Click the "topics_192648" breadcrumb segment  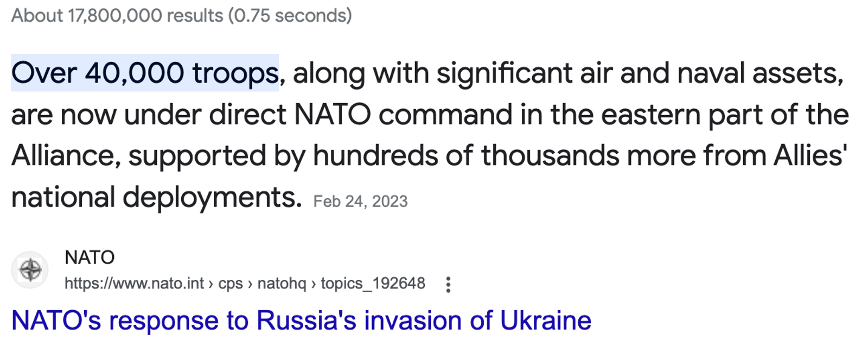pos(373,284)
